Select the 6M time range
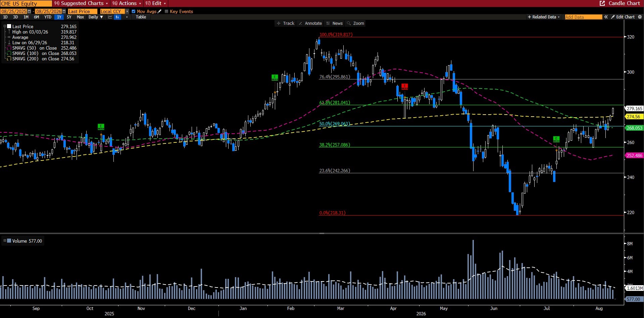644x318 pixels. coord(36,17)
